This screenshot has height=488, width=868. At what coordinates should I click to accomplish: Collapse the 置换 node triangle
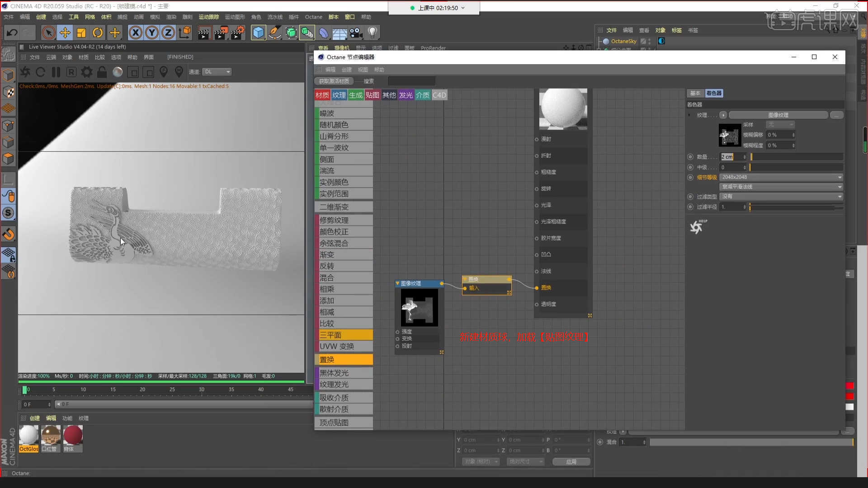pyautogui.click(x=465, y=279)
